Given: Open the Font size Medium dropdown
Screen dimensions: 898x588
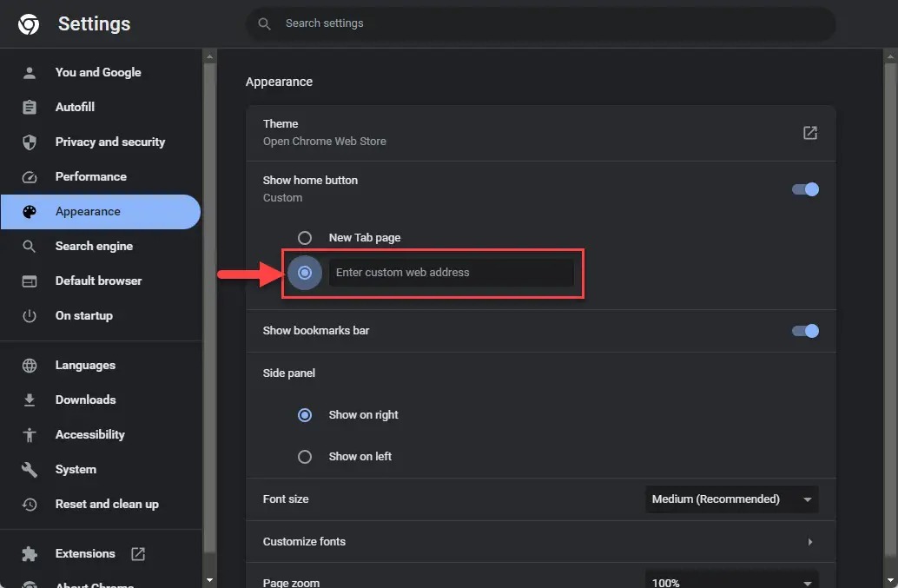Looking at the screenshot, I should coord(731,499).
